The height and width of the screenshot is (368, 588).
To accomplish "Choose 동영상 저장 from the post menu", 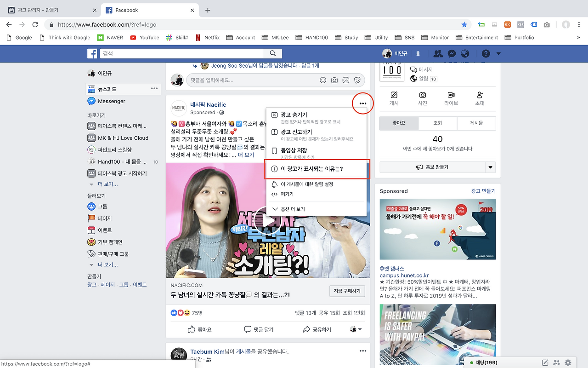I will click(x=317, y=153).
